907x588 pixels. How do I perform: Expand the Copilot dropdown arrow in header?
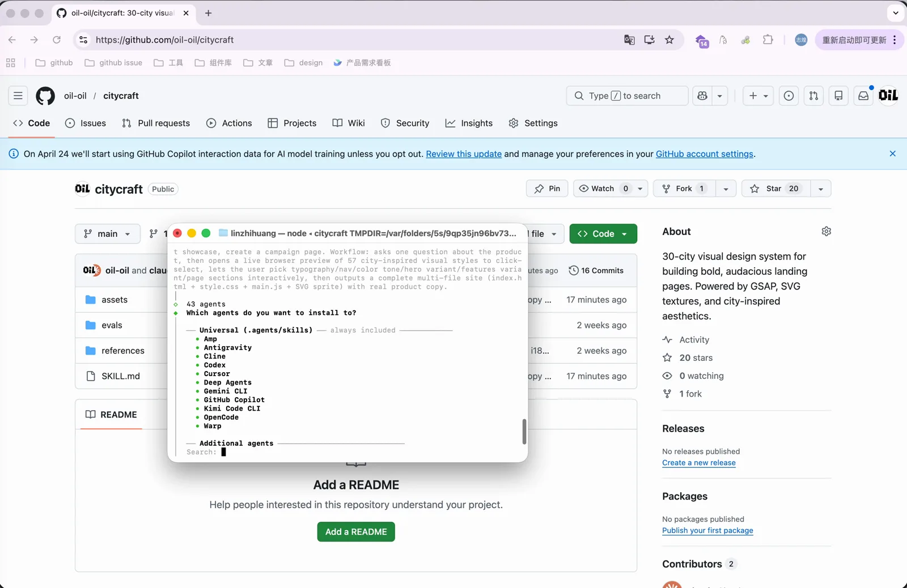click(720, 96)
